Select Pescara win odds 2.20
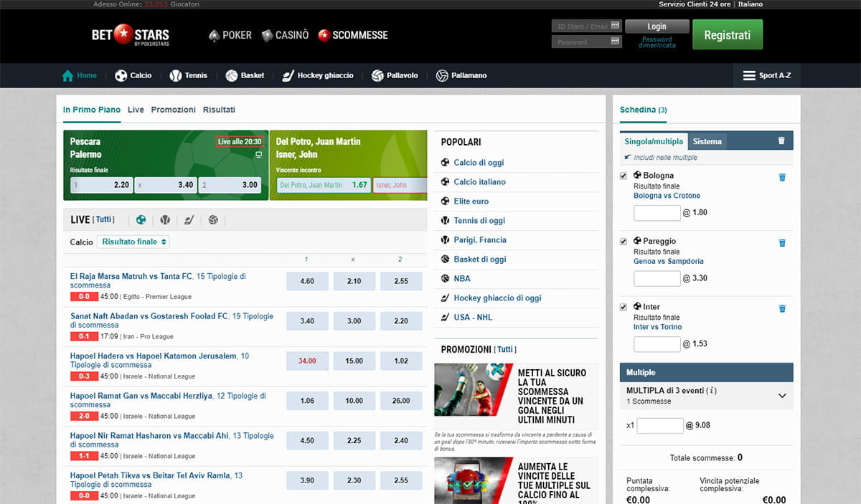This screenshot has width=861, height=504. tap(101, 185)
